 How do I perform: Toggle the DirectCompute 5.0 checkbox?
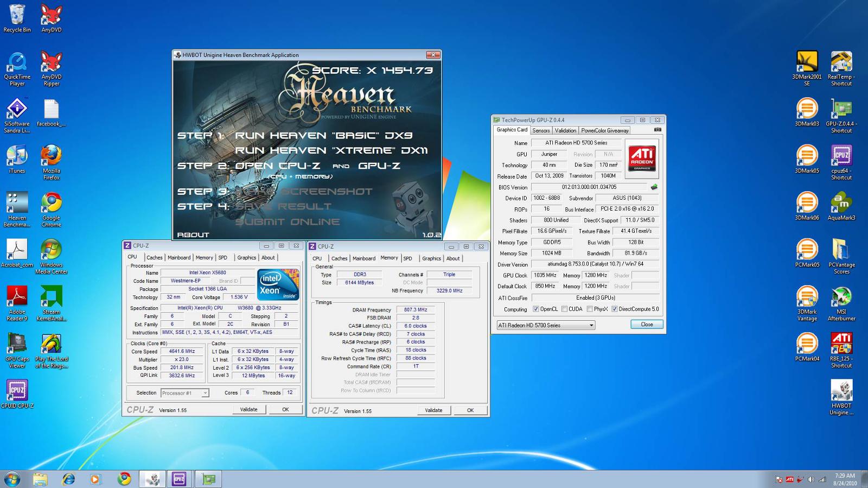pyautogui.click(x=615, y=309)
